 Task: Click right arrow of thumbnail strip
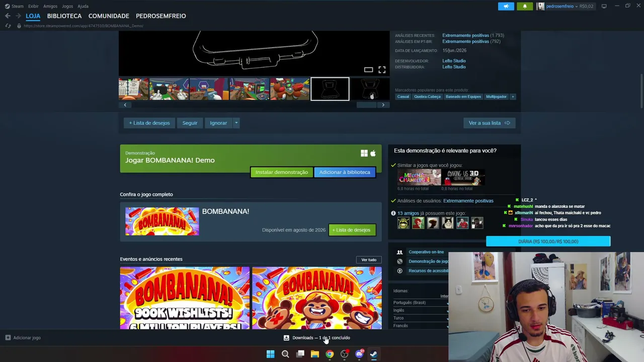click(x=383, y=105)
